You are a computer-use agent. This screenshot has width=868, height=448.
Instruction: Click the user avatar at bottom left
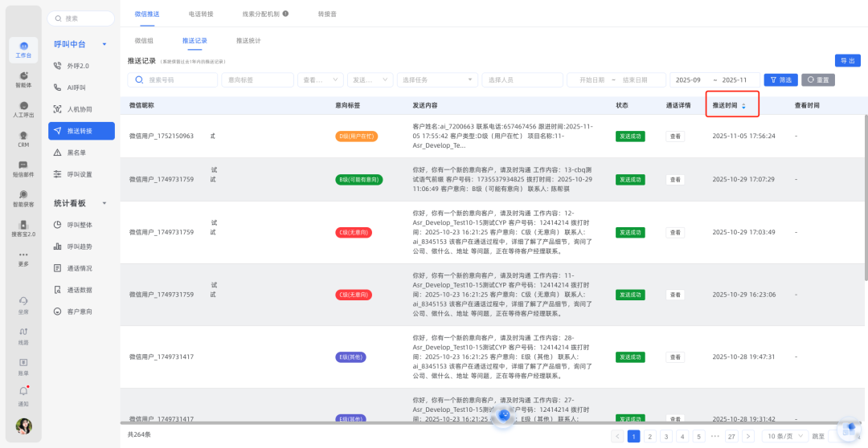pyautogui.click(x=23, y=426)
